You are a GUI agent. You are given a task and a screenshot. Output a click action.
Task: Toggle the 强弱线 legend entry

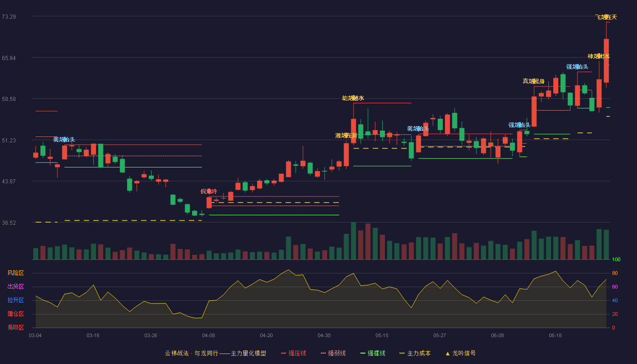[333, 353]
